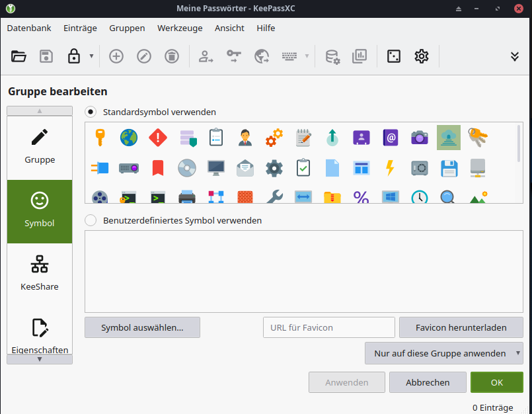Click the lock database padlock icon

click(x=73, y=56)
